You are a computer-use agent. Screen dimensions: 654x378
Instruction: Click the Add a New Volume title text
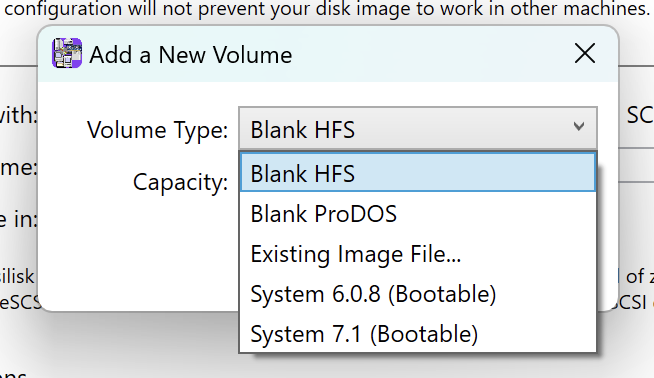pos(191,55)
